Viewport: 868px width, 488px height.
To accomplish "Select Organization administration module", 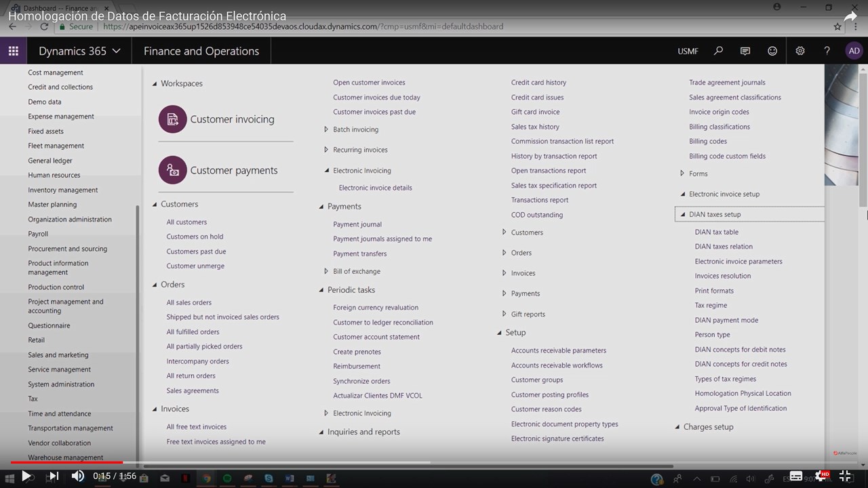I will pyautogui.click(x=70, y=219).
